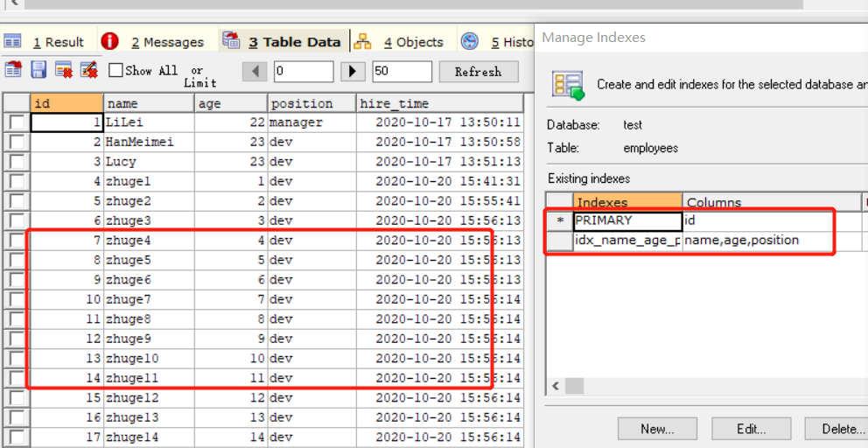Click the row count field containing 50

coord(402,72)
